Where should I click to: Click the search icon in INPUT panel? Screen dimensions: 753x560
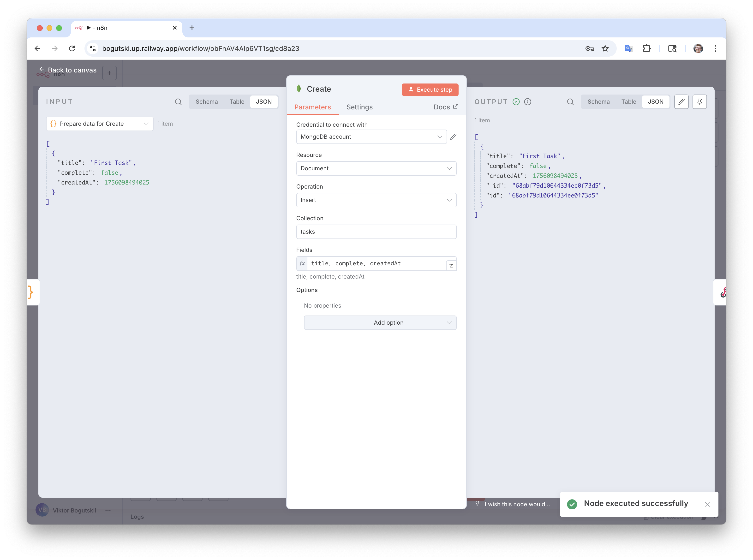pyautogui.click(x=178, y=102)
